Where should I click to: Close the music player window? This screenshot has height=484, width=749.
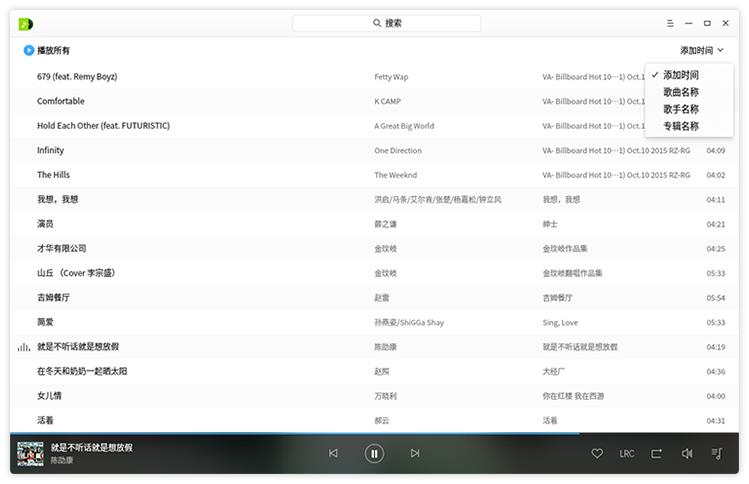coord(725,23)
